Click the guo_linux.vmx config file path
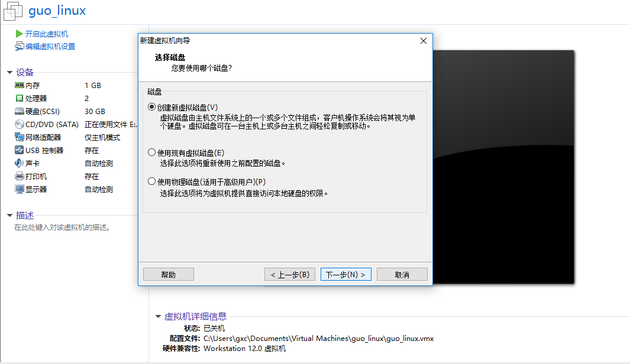Image resolution: width=630 pixels, height=364 pixels. point(319,339)
